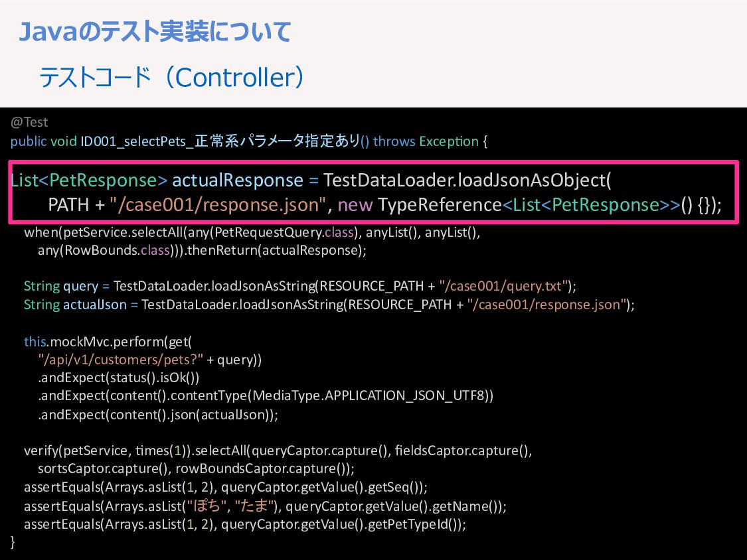Image resolution: width=747 pixels, height=560 pixels.
Task: Click "List<PetResponse> actualResponse" in the highlighted code
Action: tap(157, 180)
